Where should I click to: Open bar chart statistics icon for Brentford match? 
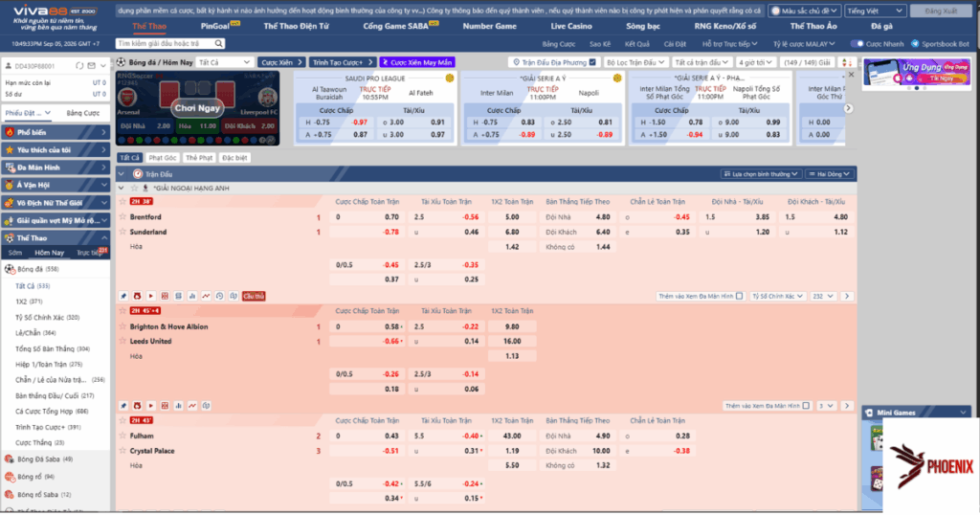tap(191, 296)
